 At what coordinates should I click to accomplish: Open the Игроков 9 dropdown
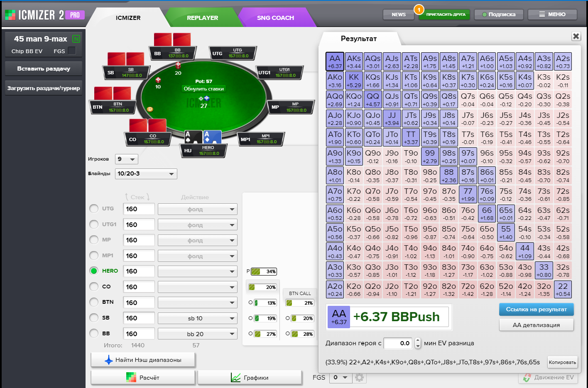click(127, 159)
